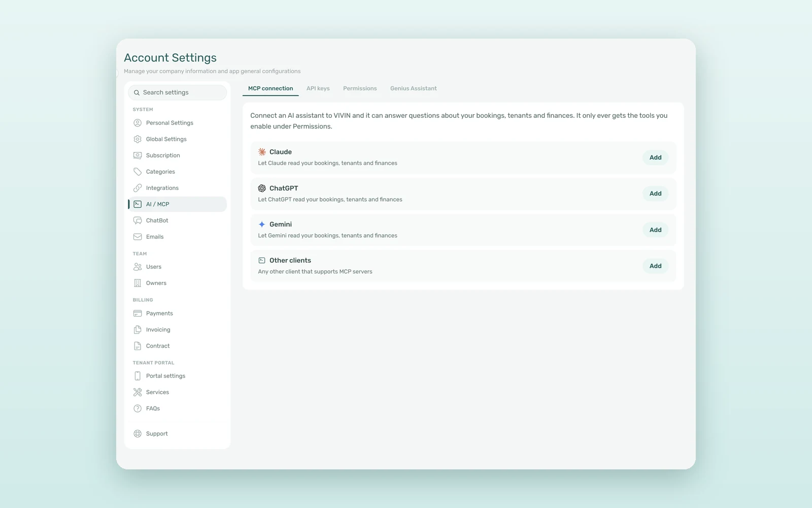The height and width of the screenshot is (508, 812).
Task: Click the FAQs question mark icon
Action: coord(138,408)
